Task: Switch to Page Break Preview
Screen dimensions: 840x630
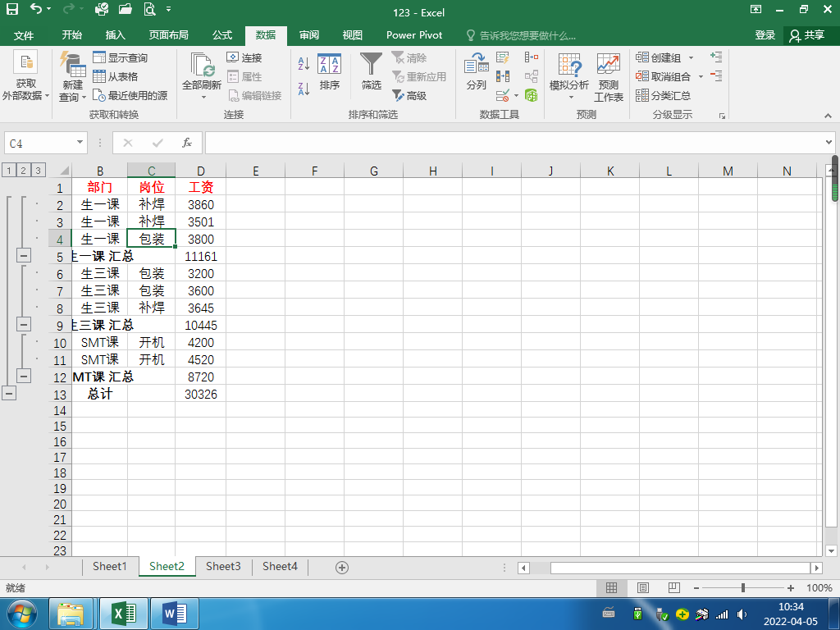Action: coord(674,587)
